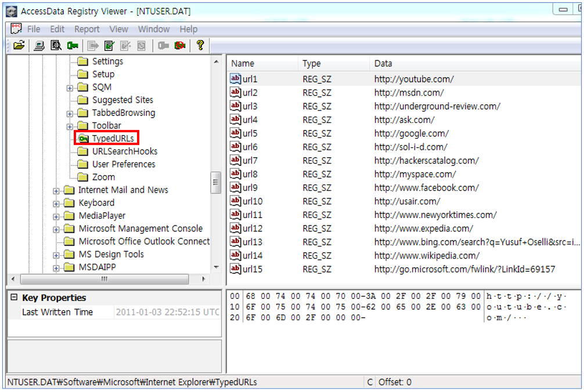This screenshot has height=392, width=584.
Task: Click the status bar registry path
Action: pyautogui.click(x=132, y=382)
